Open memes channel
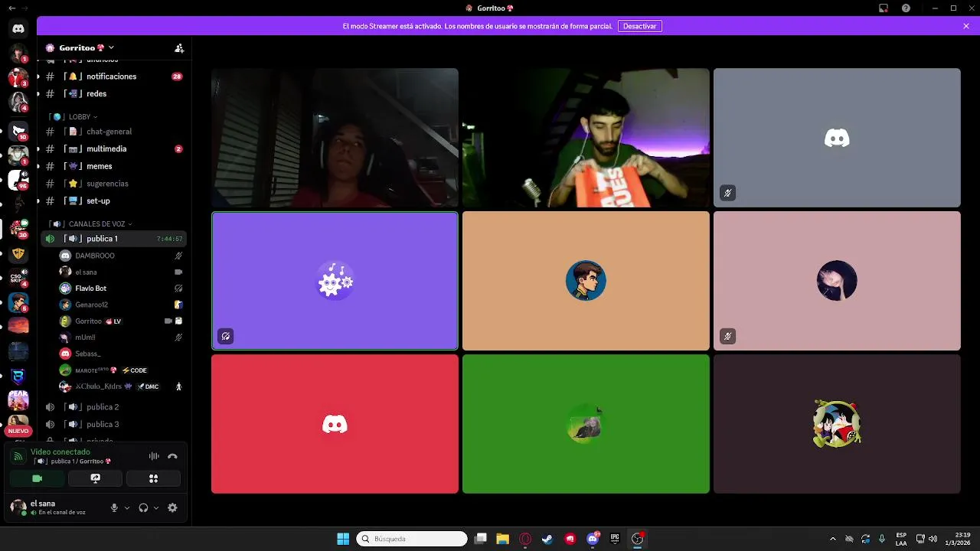This screenshot has width=980, height=551. pos(113,166)
